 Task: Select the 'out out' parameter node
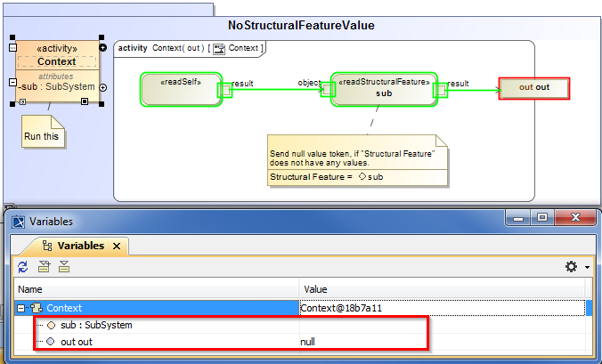tap(533, 88)
